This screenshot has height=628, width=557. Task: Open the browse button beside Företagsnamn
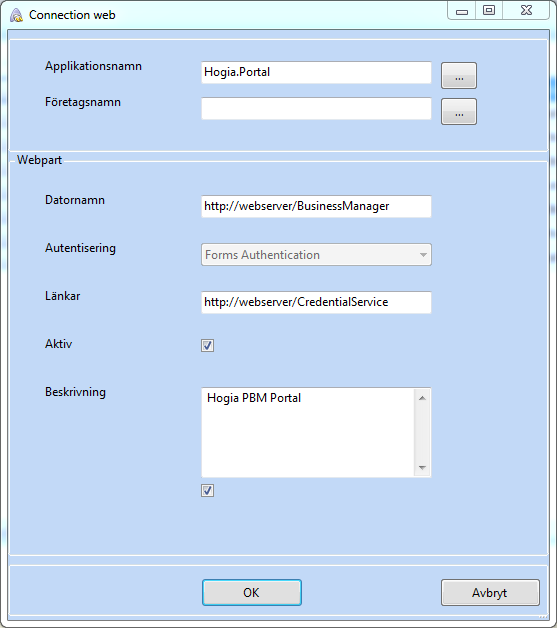pyautogui.click(x=459, y=111)
